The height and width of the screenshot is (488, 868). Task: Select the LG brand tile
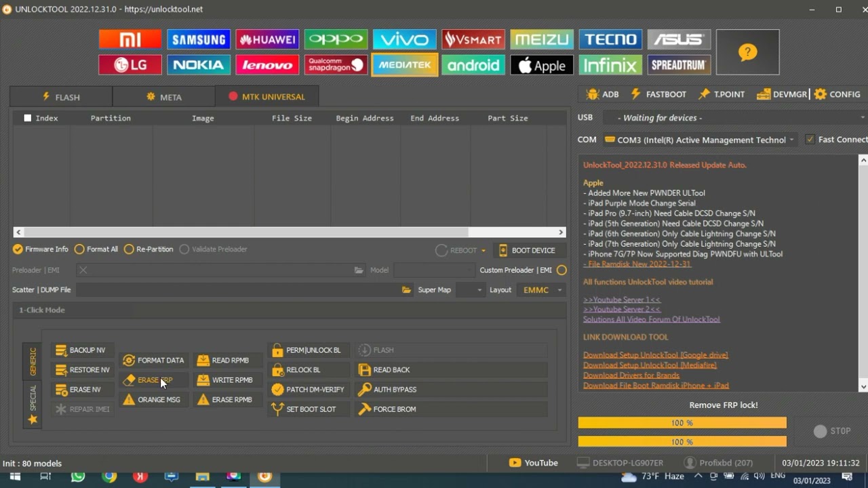pyautogui.click(x=130, y=65)
